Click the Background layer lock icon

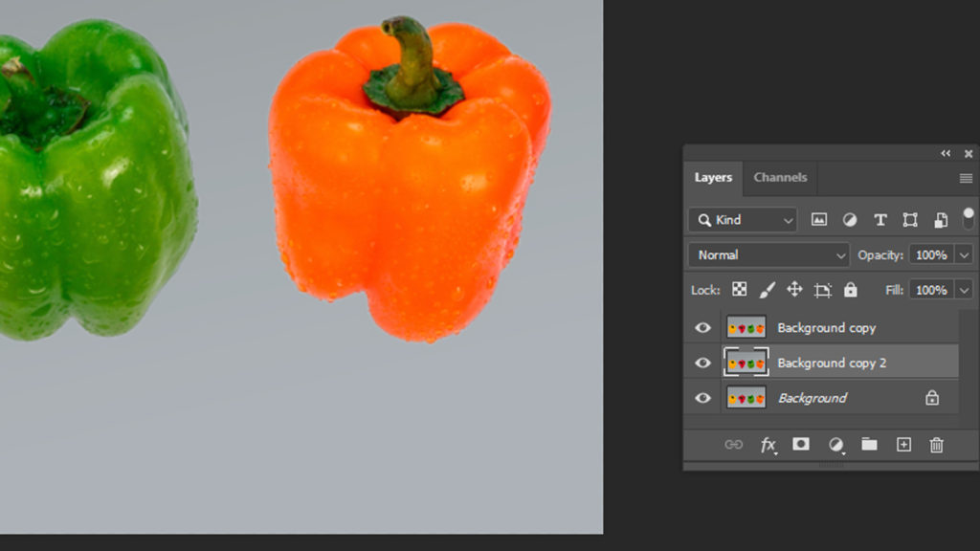pos(932,398)
